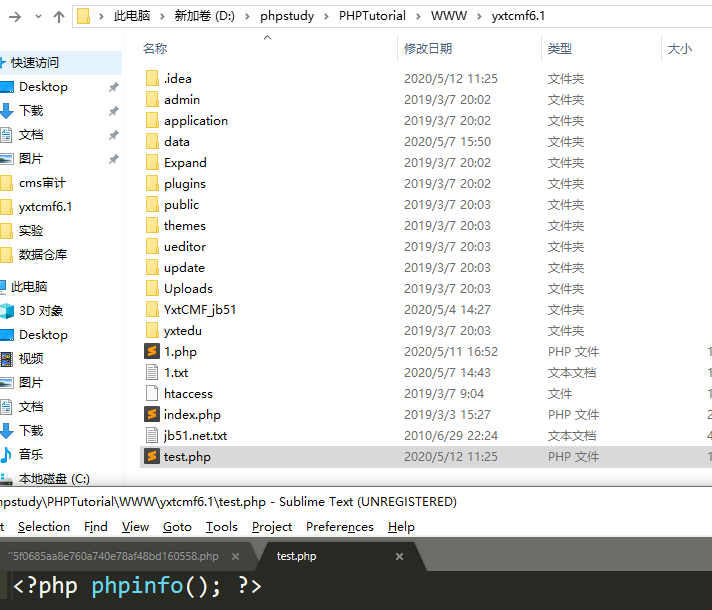Select the application folder icon
The width and height of the screenshot is (712, 610).
153,120
